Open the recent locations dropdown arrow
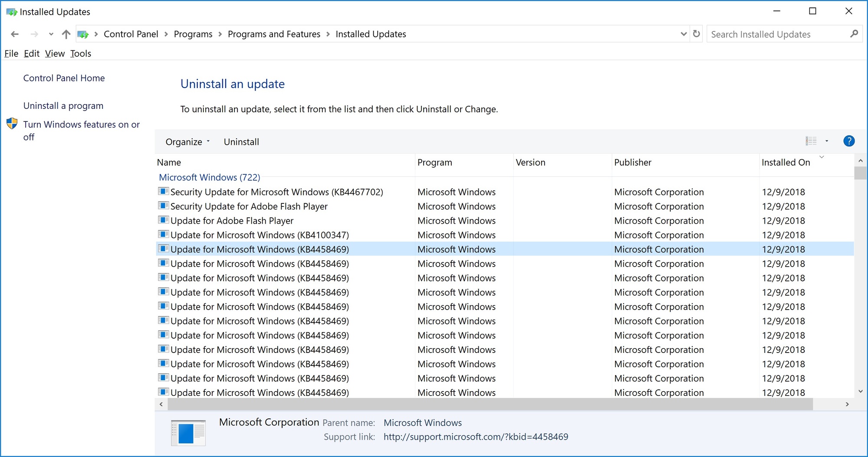This screenshot has height=457, width=868. point(51,34)
